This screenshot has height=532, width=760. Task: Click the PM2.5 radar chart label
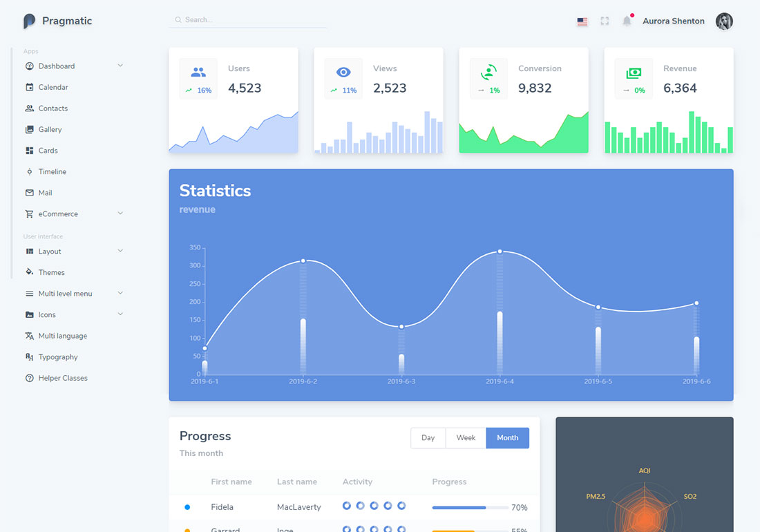pos(596,497)
